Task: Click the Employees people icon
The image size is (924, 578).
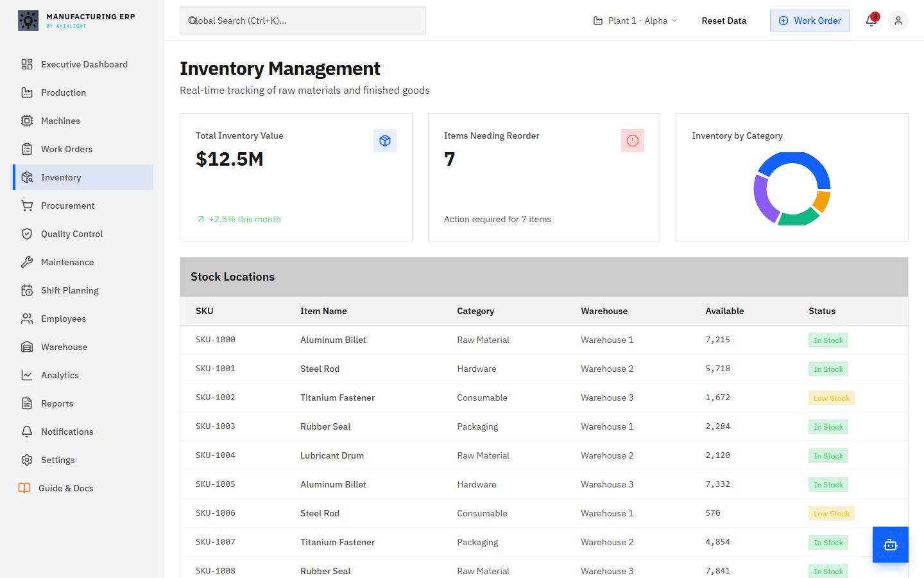Action: (x=27, y=319)
